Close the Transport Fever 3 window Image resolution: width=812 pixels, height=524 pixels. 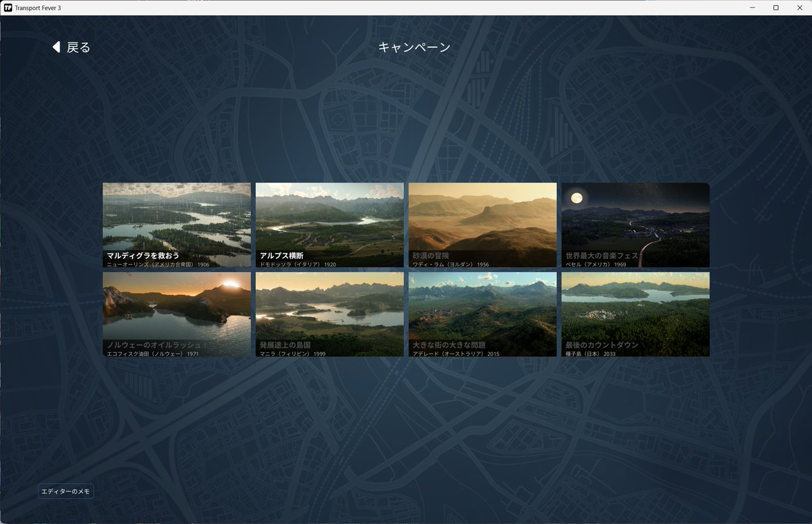[799, 7]
